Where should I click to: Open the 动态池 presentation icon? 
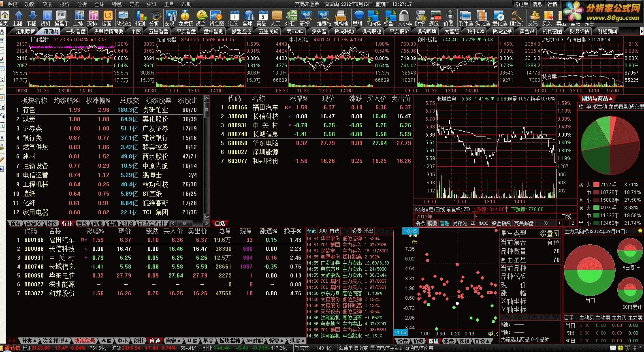coord(124,18)
